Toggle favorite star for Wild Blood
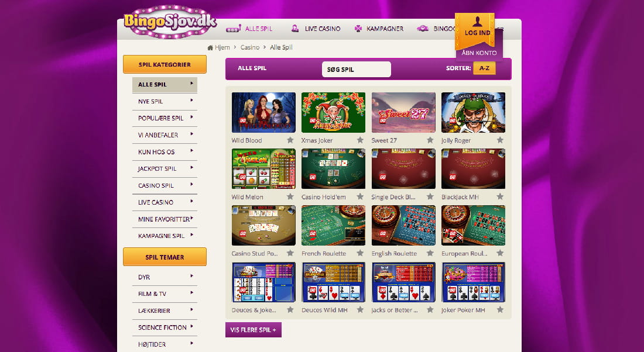The width and height of the screenshot is (644, 352). (x=290, y=140)
